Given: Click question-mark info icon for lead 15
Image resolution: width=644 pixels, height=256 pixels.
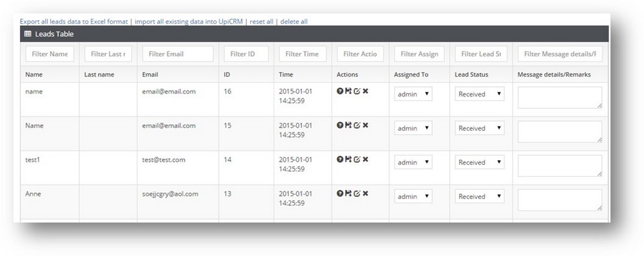Looking at the screenshot, I should 339,125.
